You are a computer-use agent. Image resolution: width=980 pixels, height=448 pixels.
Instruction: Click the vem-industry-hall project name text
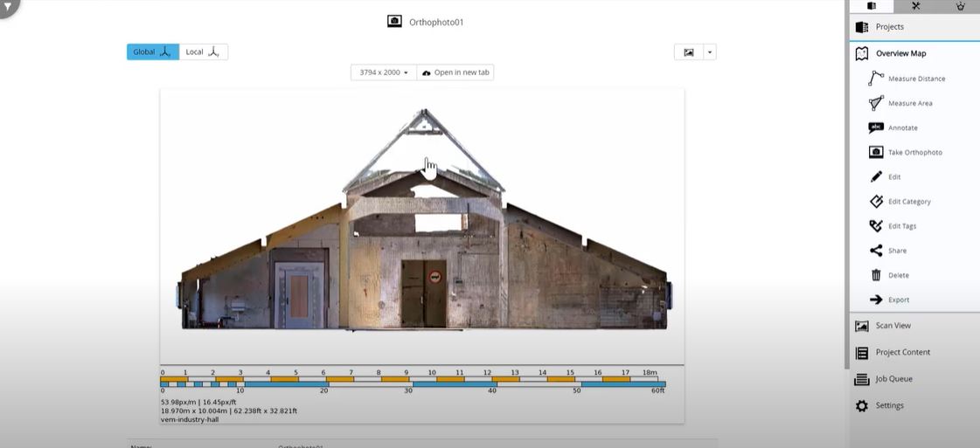pos(190,419)
